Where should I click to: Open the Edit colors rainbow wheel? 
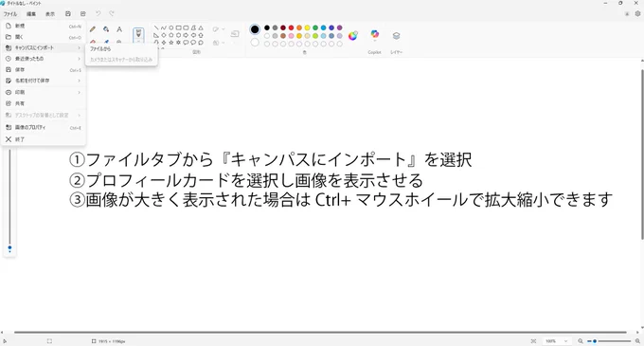click(x=353, y=36)
